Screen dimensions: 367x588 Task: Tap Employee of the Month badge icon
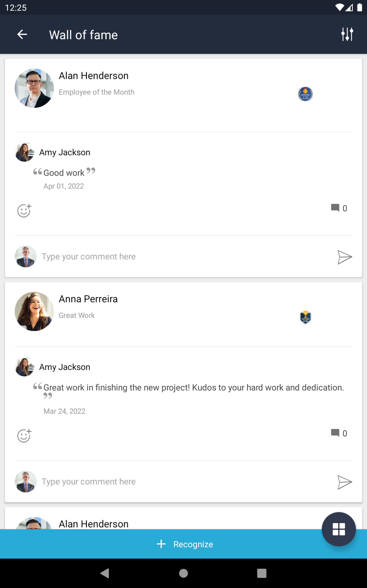(x=305, y=94)
